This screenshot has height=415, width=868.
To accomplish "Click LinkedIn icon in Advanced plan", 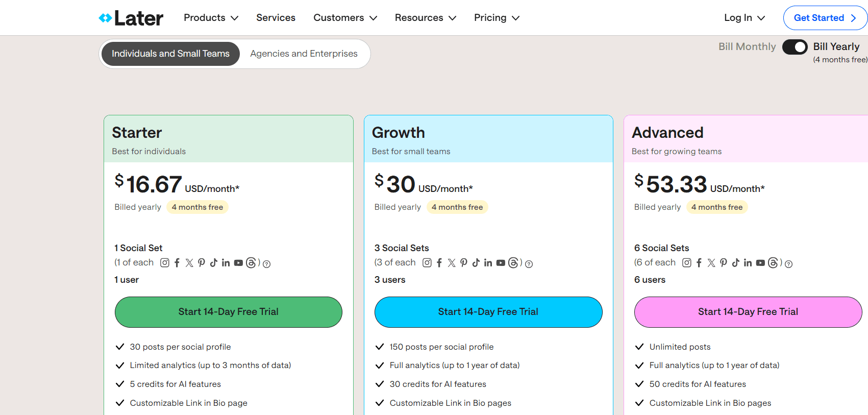I will pyautogui.click(x=748, y=263).
